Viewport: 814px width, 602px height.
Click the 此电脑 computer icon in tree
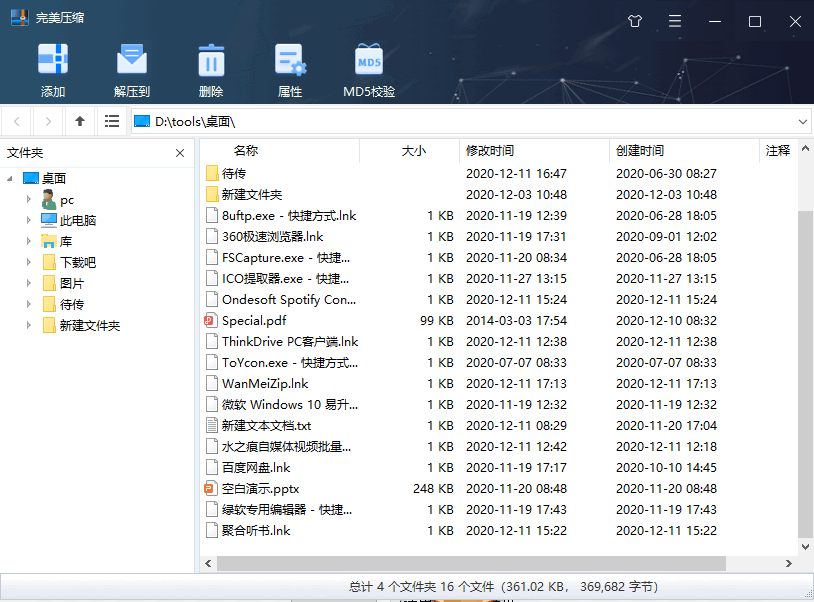49,221
